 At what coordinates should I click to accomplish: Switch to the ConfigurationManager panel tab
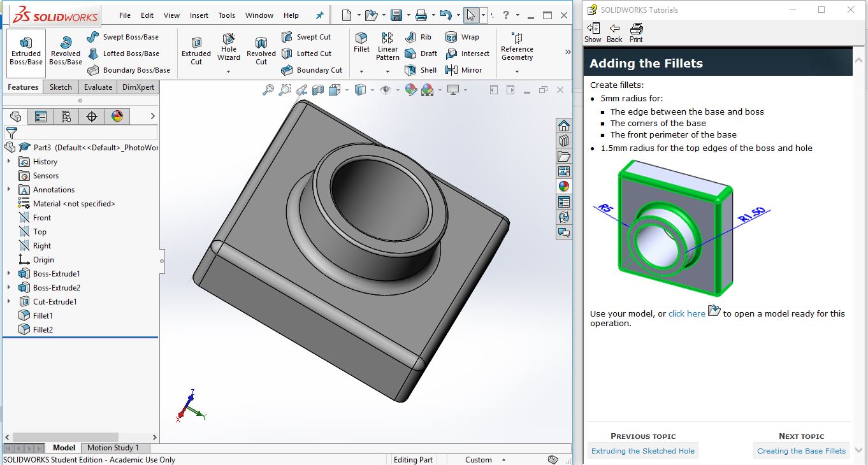pyautogui.click(x=66, y=116)
